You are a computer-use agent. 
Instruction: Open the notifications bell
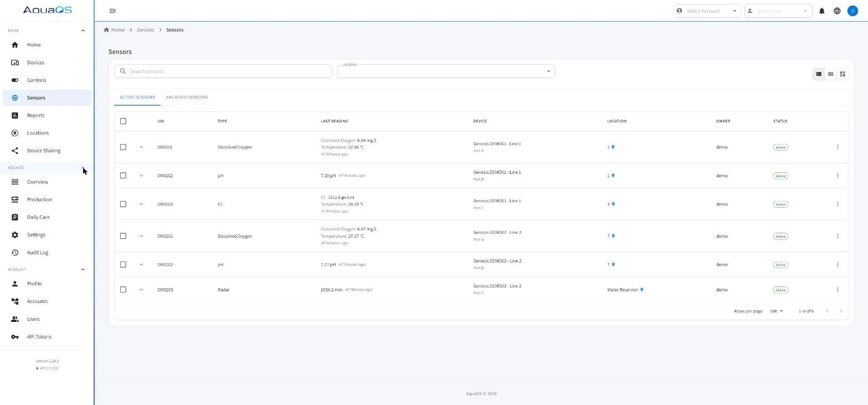(x=821, y=11)
